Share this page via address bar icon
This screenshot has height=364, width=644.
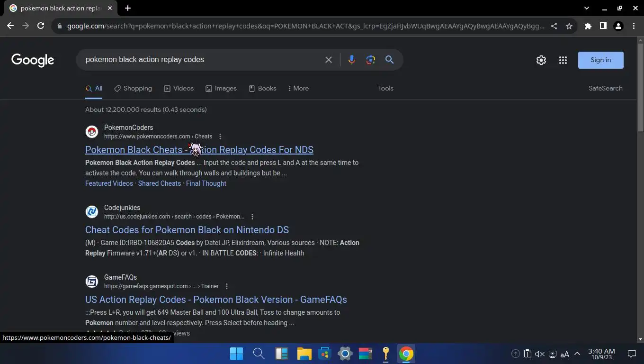554,26
